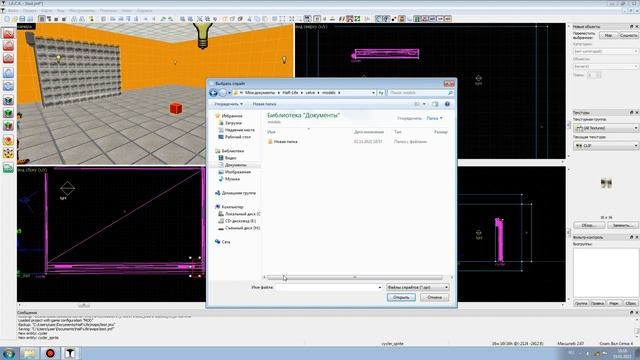Screen dimensions: 640x360
Task: Click the Мир button in New Objects
Action: click(608, 36)
